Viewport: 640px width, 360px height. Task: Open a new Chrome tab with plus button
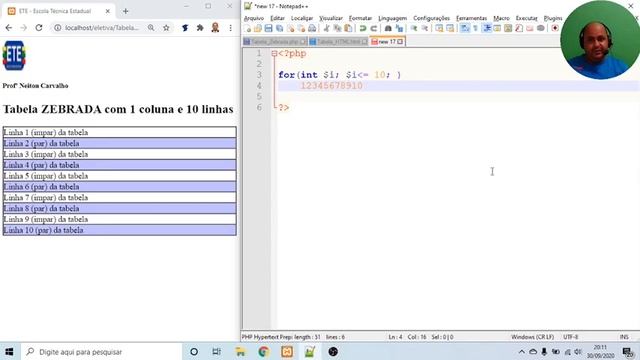(126, 11)
